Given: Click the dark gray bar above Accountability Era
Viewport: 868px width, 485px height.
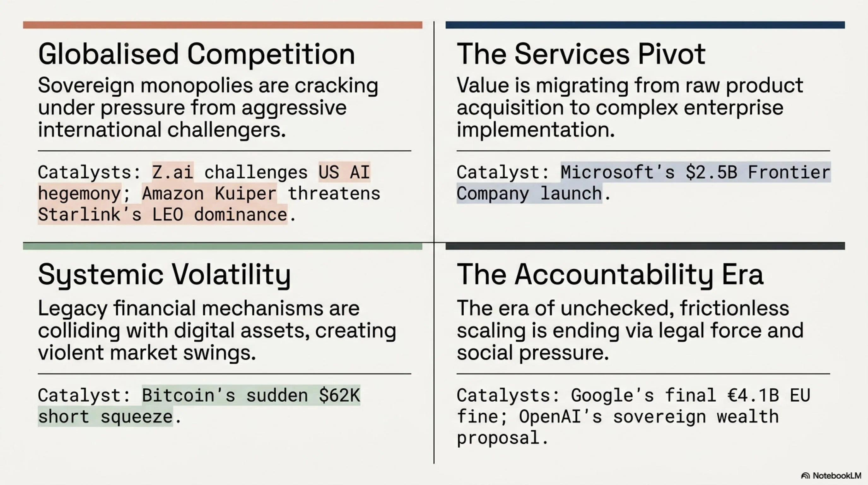Looking at the screenshot, I should click(645, 246).
